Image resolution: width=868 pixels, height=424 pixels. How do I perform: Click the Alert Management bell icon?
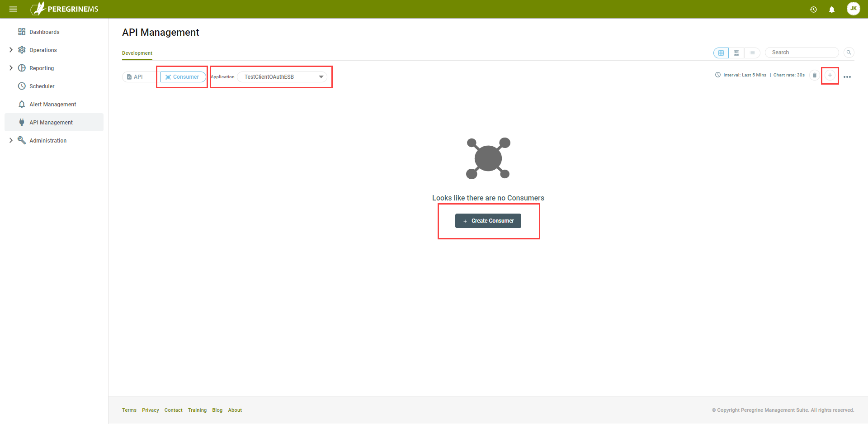[x=22, y=104]
